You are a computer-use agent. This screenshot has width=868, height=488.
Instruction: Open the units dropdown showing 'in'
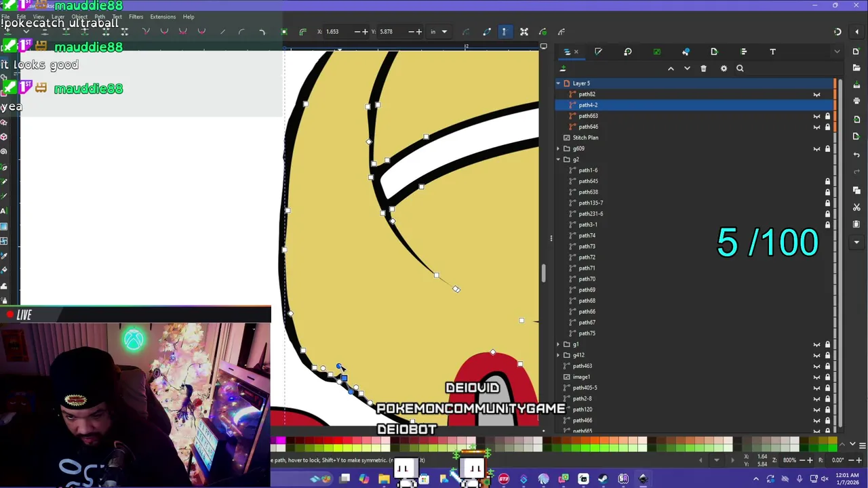pyautogui.click(x=439, y=32)
